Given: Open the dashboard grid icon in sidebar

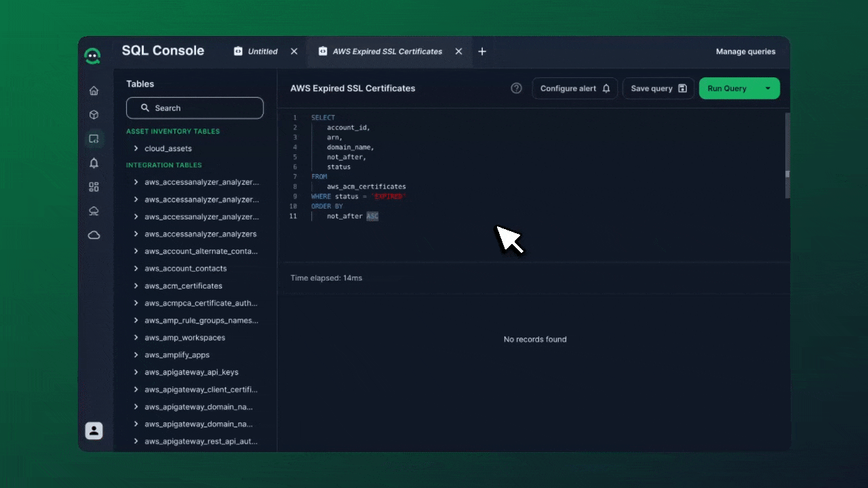Looking at the screenshot, I should [x=94, y=187].
